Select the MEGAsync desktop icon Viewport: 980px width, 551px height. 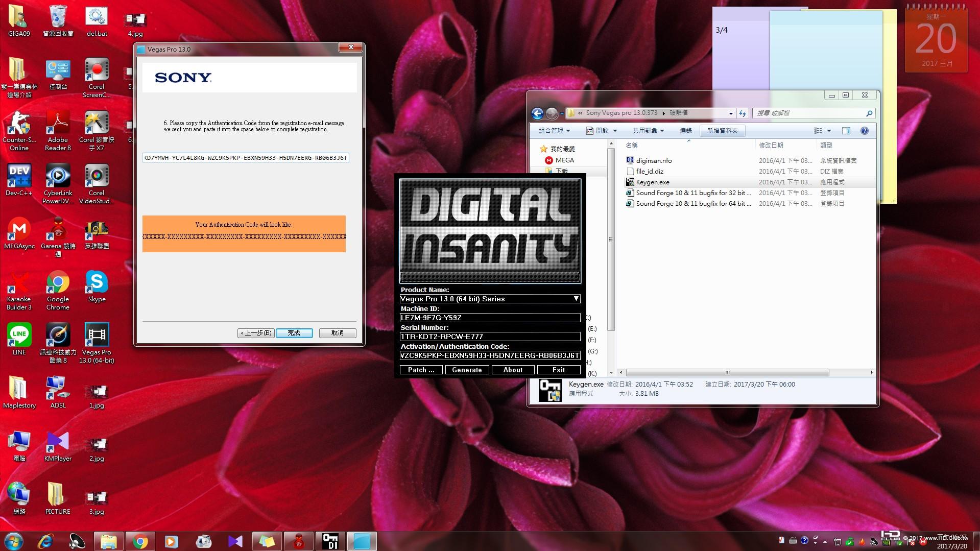(19, 233)
